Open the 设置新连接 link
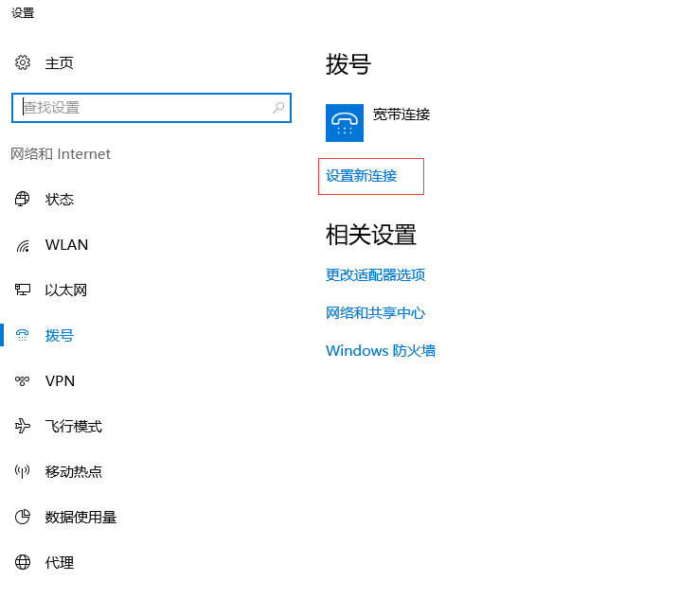 [x=362, y=176]
